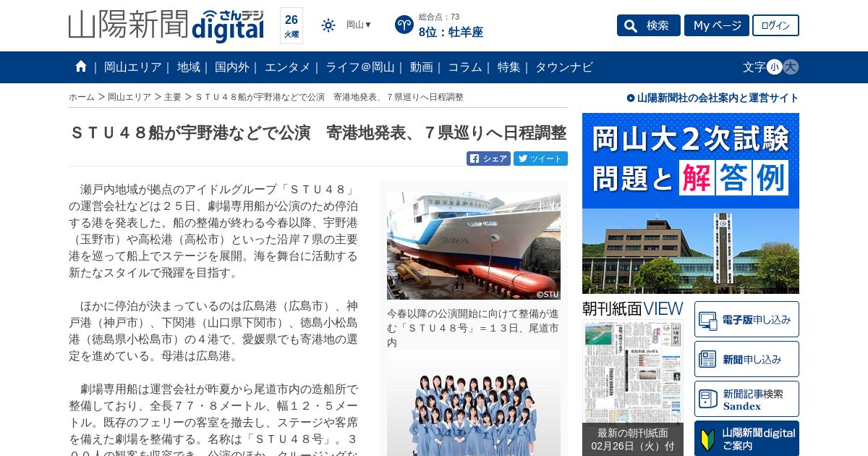Click the date badge 26 火曜

(x=292, y=25)
